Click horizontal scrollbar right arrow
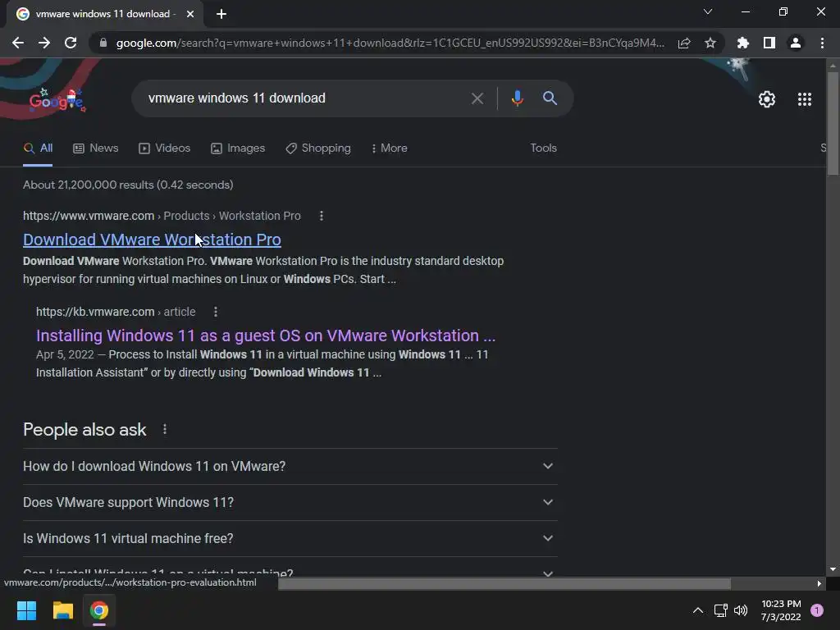The width and height of the screenshot is (840, 630). (x=819, y=583)
